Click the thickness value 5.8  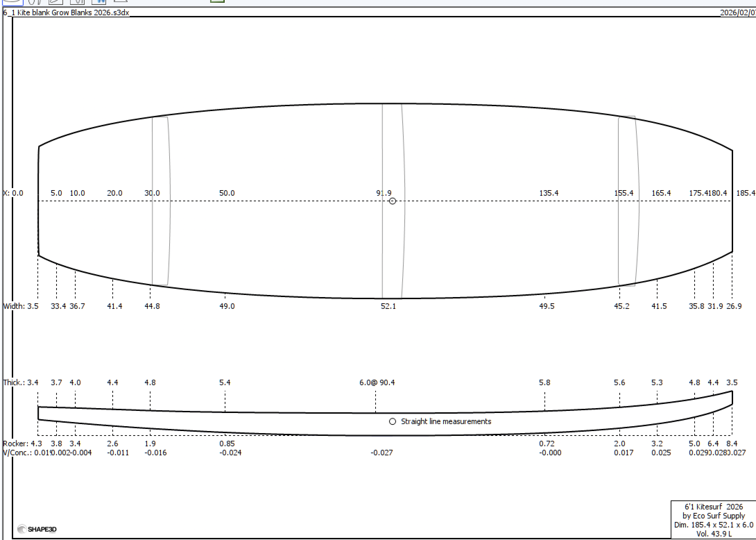544,382
